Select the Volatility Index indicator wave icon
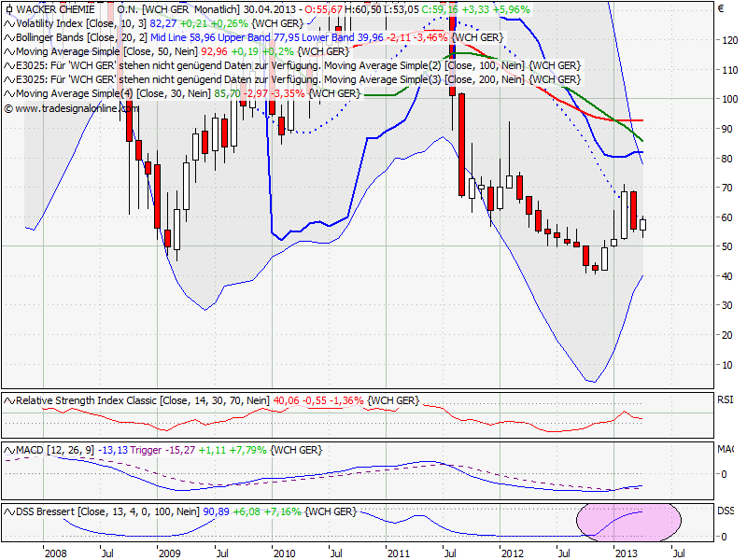This screenshot has height=560, width=747. (x=7, y=25)
